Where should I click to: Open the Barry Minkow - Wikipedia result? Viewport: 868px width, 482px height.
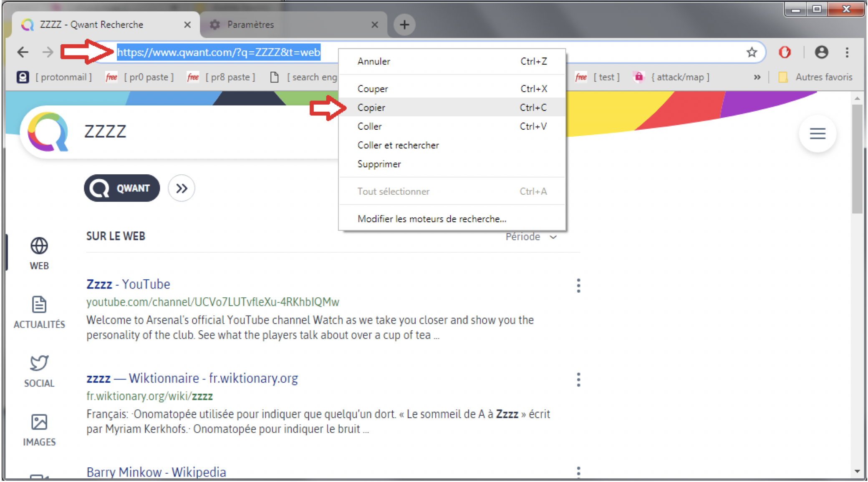pyautogui.click(x=156, y=472)
